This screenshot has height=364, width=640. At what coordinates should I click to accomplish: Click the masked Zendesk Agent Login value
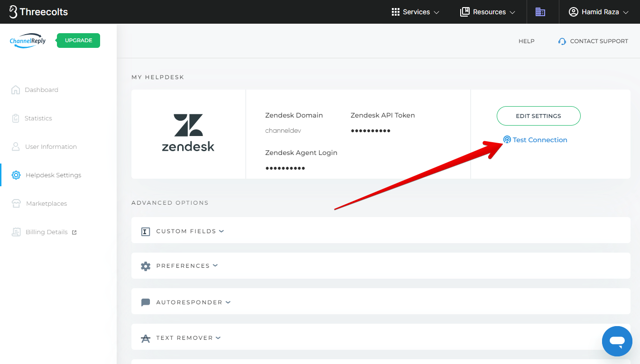285,168
